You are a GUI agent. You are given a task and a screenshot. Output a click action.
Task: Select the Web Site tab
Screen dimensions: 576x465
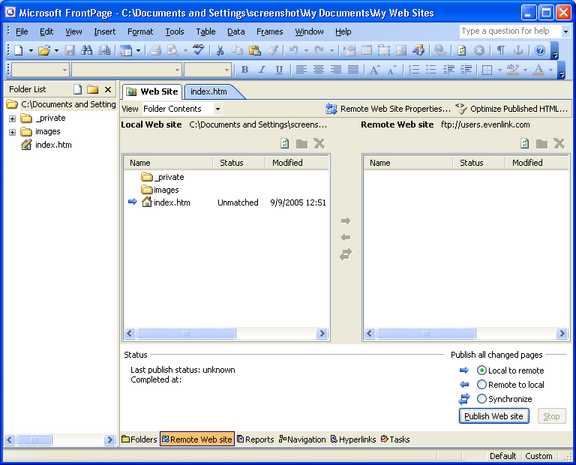pyautogui.click(x=152, y=92)
